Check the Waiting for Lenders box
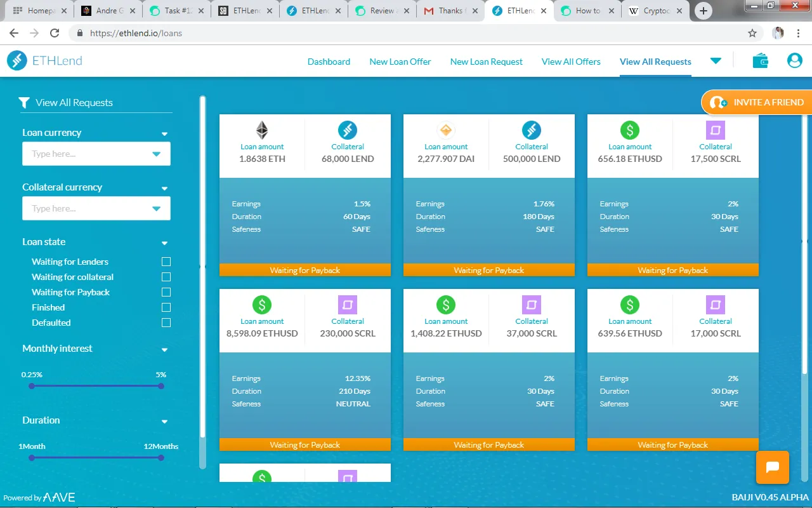812x508 pixels. 166,262
